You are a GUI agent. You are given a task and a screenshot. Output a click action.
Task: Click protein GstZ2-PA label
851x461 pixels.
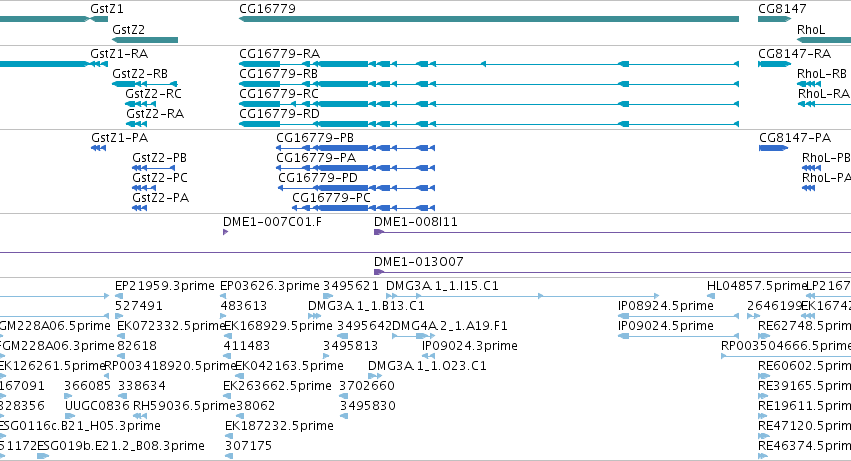tap(161, 198)
